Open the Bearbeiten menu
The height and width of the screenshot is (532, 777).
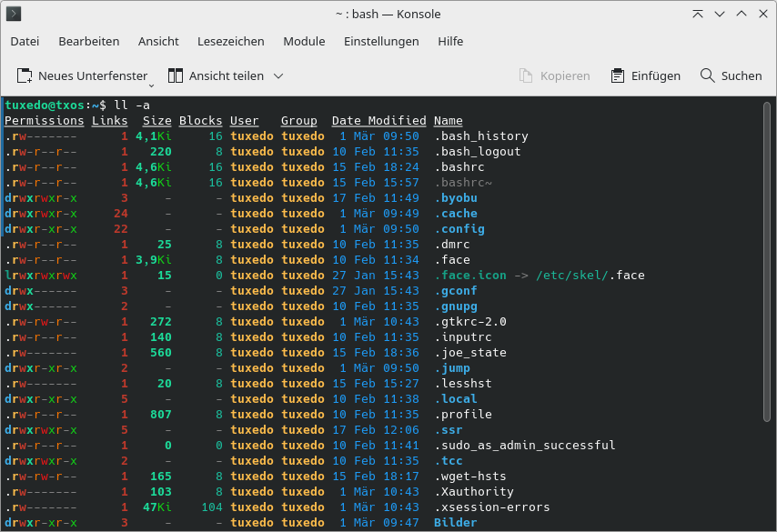(x=88, y=42)
